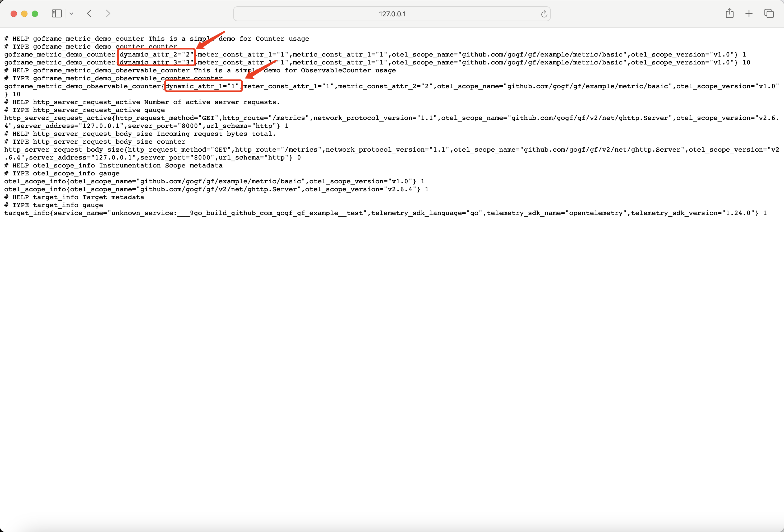The image size is (784, 532).
Task: Click the forward navigation arrow
Action: 108,13
